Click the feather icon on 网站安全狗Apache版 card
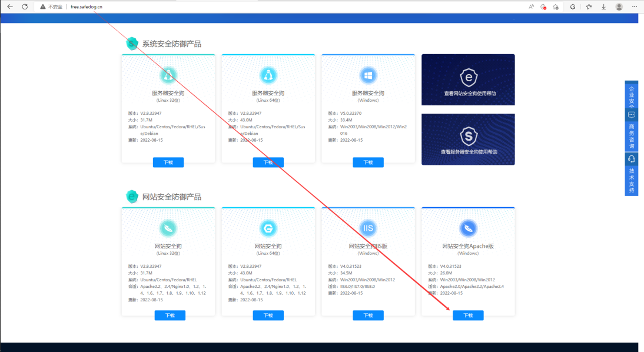The width and height of the screenshot is (644, 352). coord(468,228)
